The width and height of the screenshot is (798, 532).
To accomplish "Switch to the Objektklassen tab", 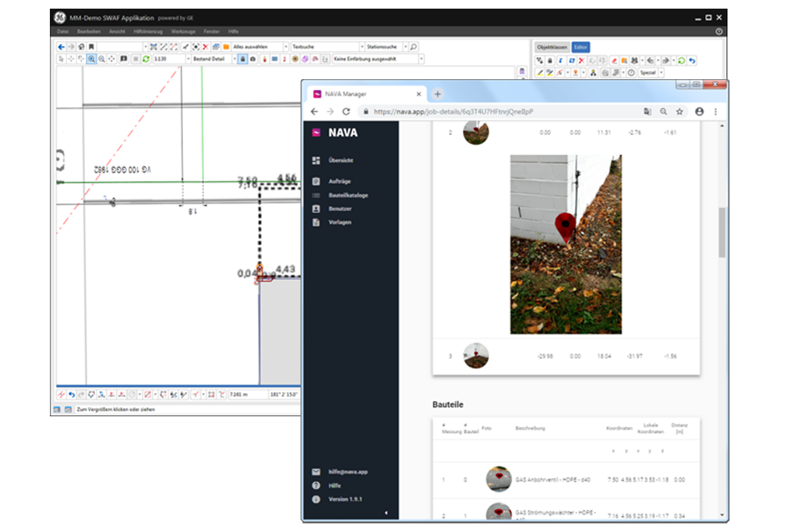I will (552, 47).
